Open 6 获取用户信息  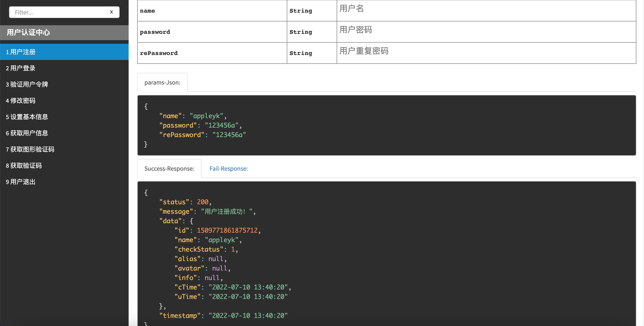click(64, 133)
